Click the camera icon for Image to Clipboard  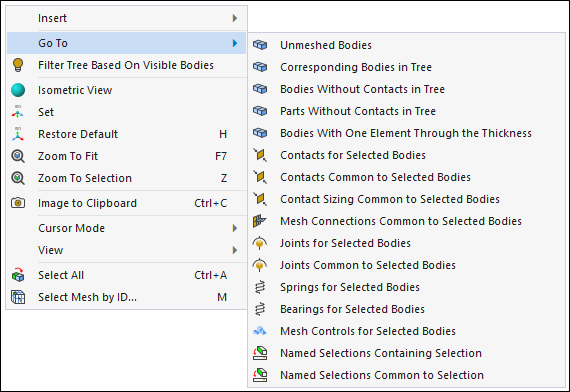pyautogui.click(x=18, y=203)
